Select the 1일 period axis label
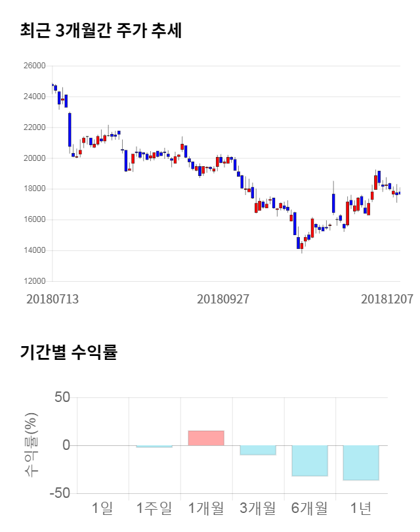The width and height of the screenshot is (420, 532). 102,508
